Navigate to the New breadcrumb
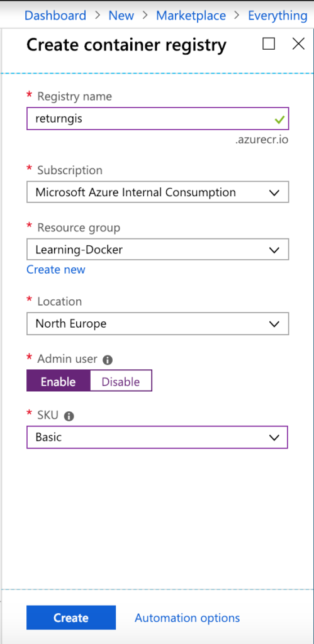The height and width of the screenshot is (644, 314). (x=121, y=16)
